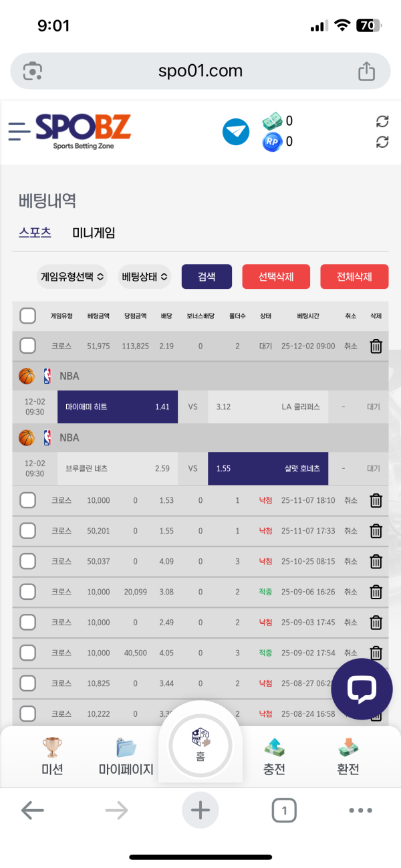Open the 미션 trophy icon
This screenshot has width=401, height=868.
[52, 748]
